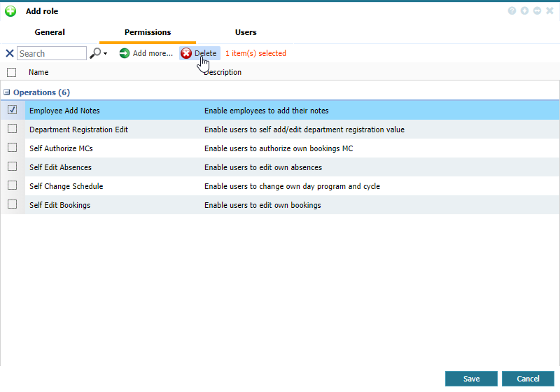Viewport: 560px width, 392px height.
Task: Focus the Search input field
Action: pos(51,53)
